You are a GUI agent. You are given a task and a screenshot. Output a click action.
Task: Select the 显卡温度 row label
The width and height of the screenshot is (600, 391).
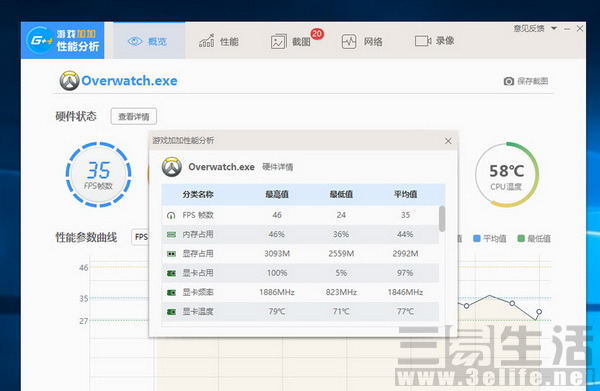pos(198,311)
